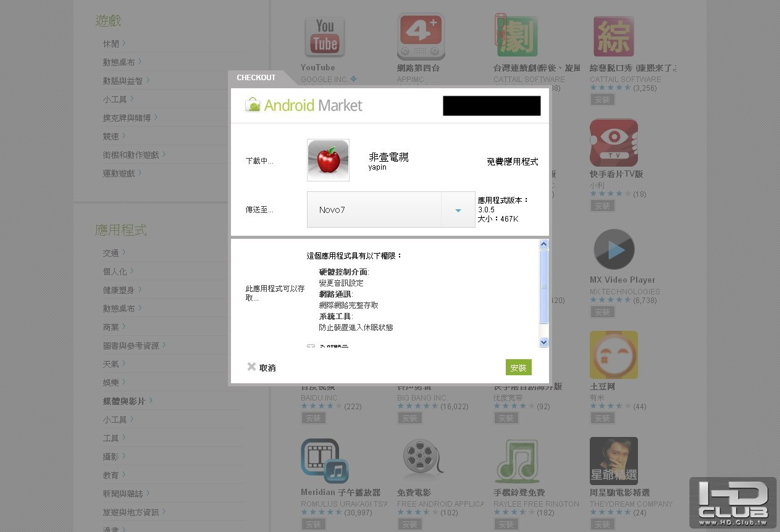Open the 土豆网 app icon
Image resolution: width=780 pixels, height=532 pixels.
(x=614, y=355)
